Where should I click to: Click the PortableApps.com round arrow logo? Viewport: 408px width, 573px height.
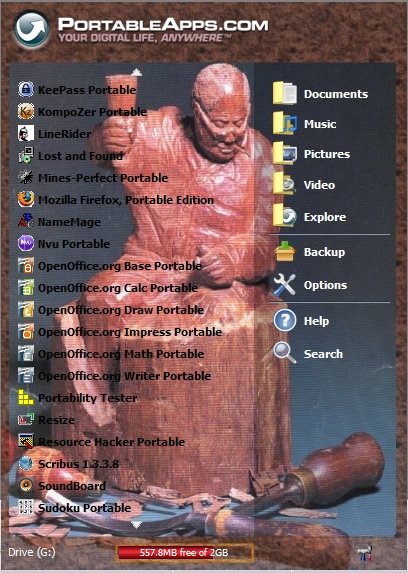31,29
